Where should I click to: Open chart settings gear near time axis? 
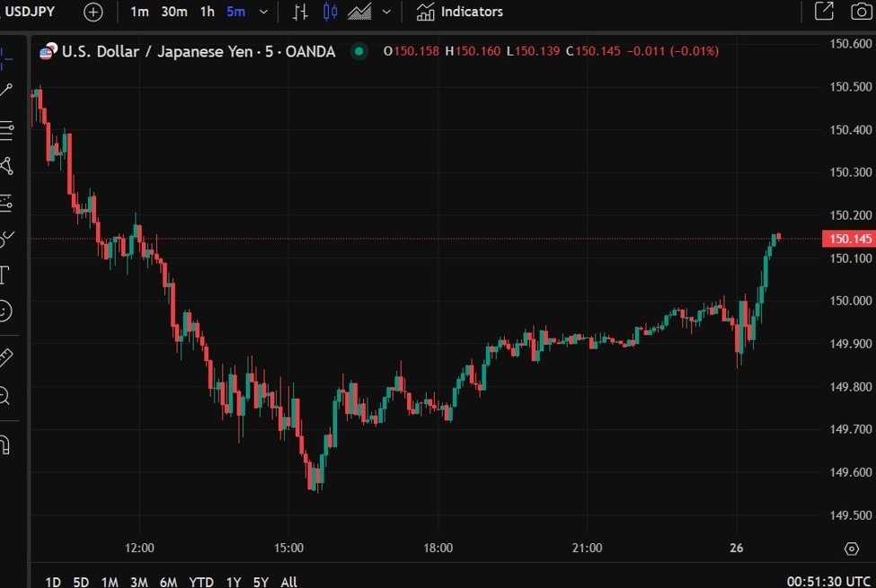851,549
